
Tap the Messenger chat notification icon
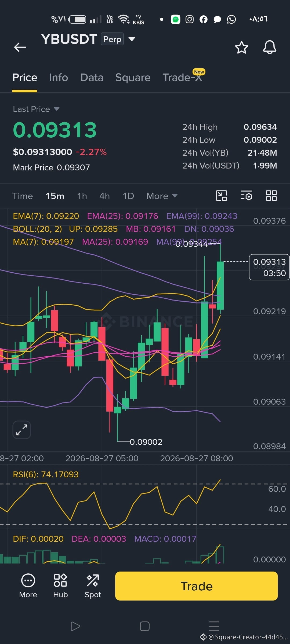coord(217,20)
